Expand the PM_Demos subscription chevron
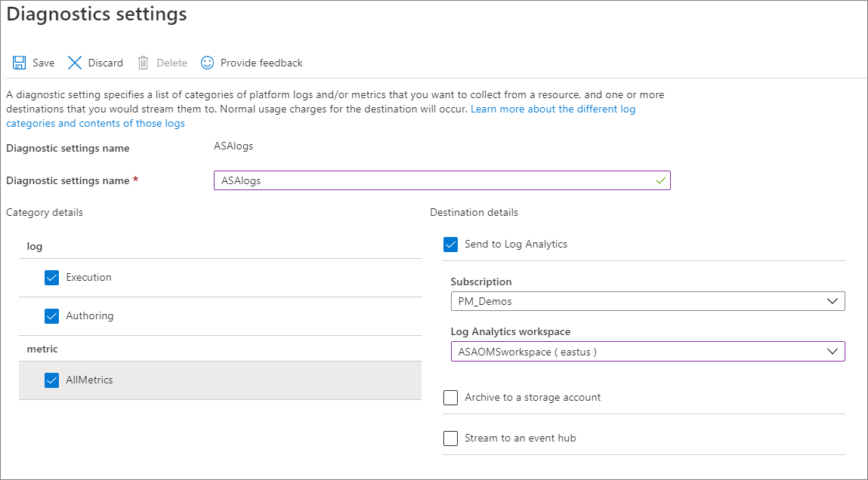 [x=832, y=301]
